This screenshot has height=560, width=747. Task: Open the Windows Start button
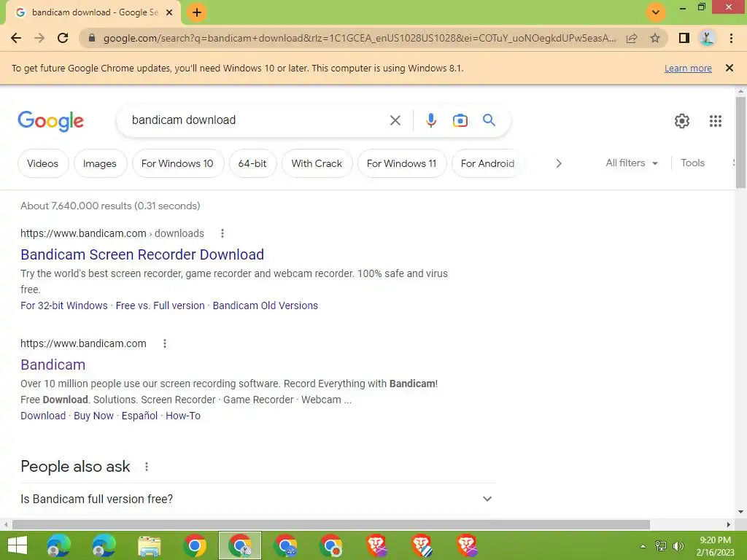click(x=18, y=545)
